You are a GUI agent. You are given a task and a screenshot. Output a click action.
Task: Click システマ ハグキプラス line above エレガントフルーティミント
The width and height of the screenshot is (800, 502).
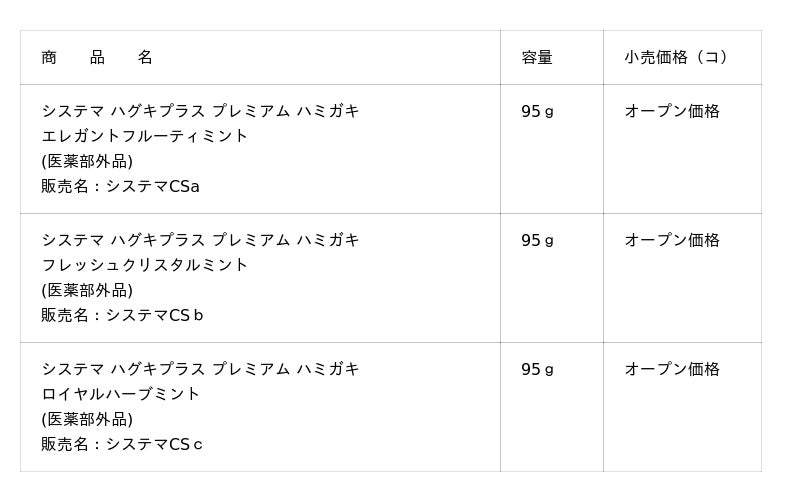pyautogui.click(x=200, y=111)
